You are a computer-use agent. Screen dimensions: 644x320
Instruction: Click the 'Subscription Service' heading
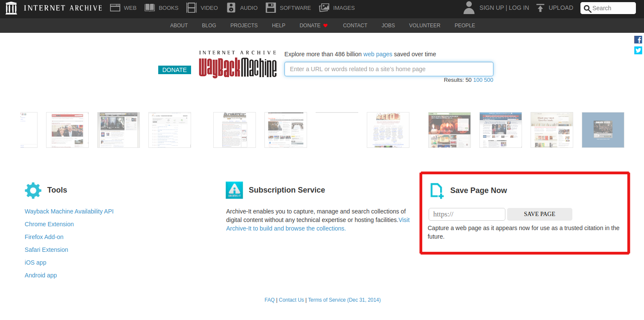click(287, 190)
